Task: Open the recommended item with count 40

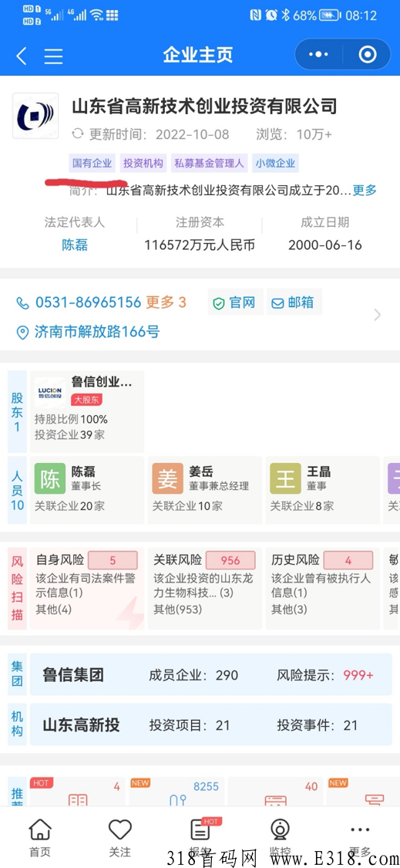Action: point(275,792)
